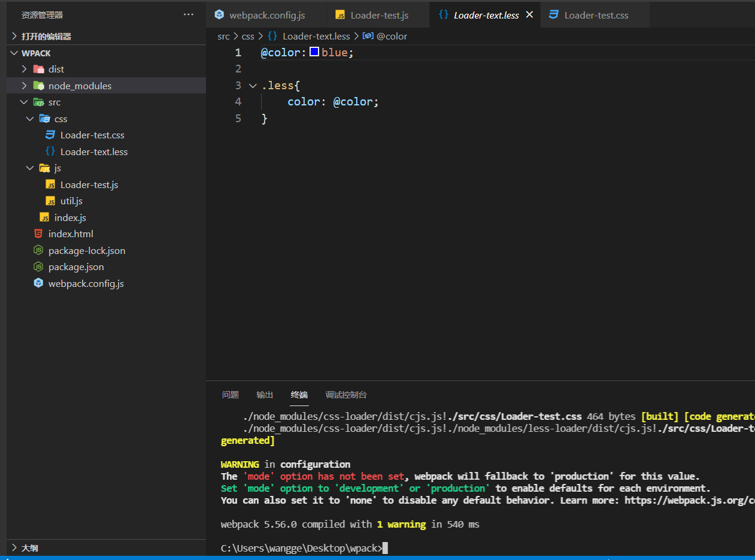Click the braces icon in breadcrumb
Image resolution: width=755 pixels, height=560 pixels.
point(272,36)
